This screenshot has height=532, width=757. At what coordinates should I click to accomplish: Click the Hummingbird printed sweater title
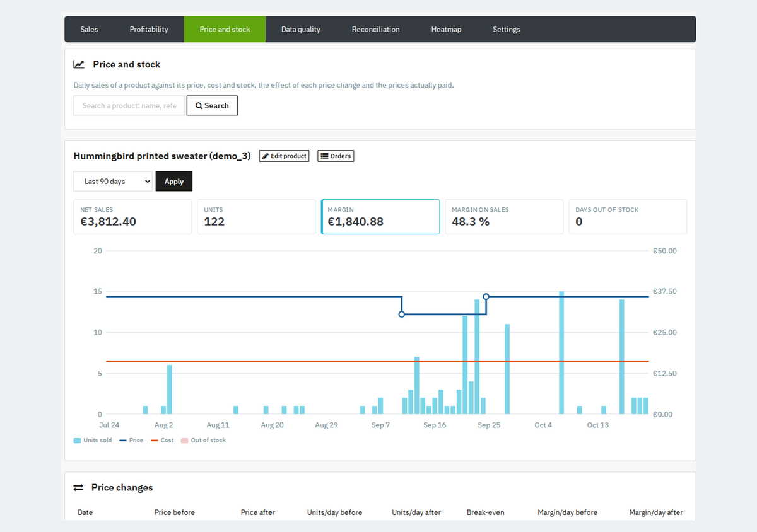click(x=162, y=156)
